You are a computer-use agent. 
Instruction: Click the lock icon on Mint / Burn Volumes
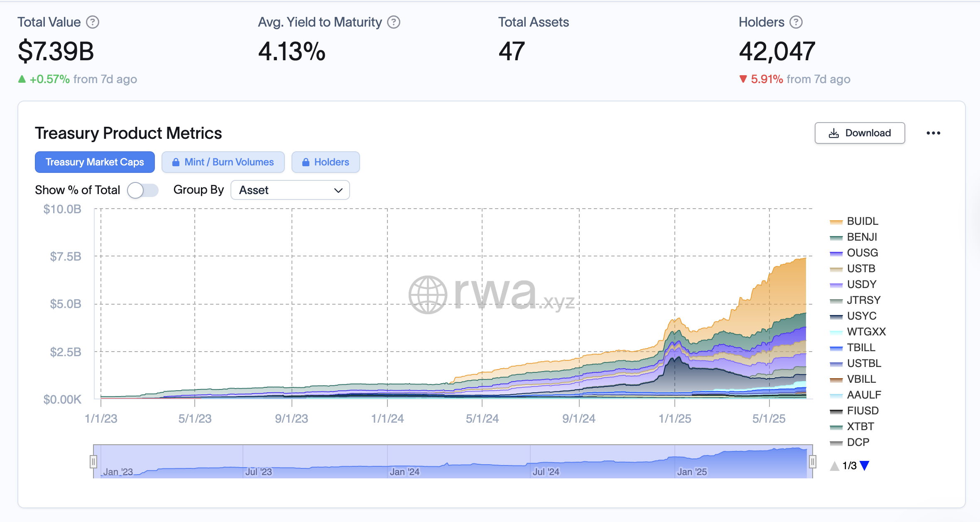point(177,162)
